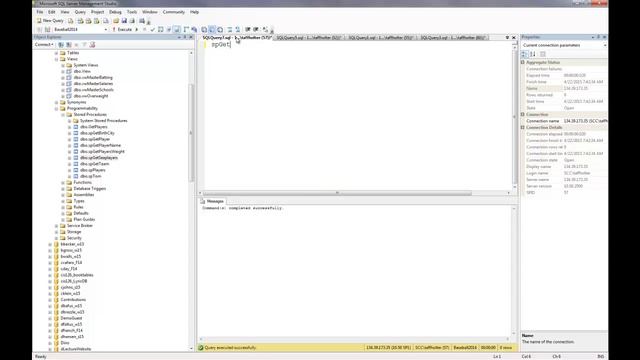Select the Plan Guides folder

pos(84,219)
